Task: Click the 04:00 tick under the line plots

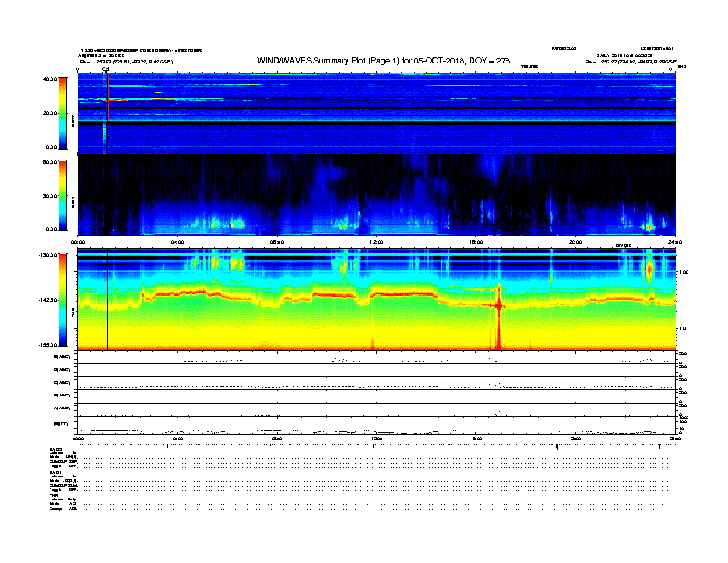Action: click(x=177, y=439)
